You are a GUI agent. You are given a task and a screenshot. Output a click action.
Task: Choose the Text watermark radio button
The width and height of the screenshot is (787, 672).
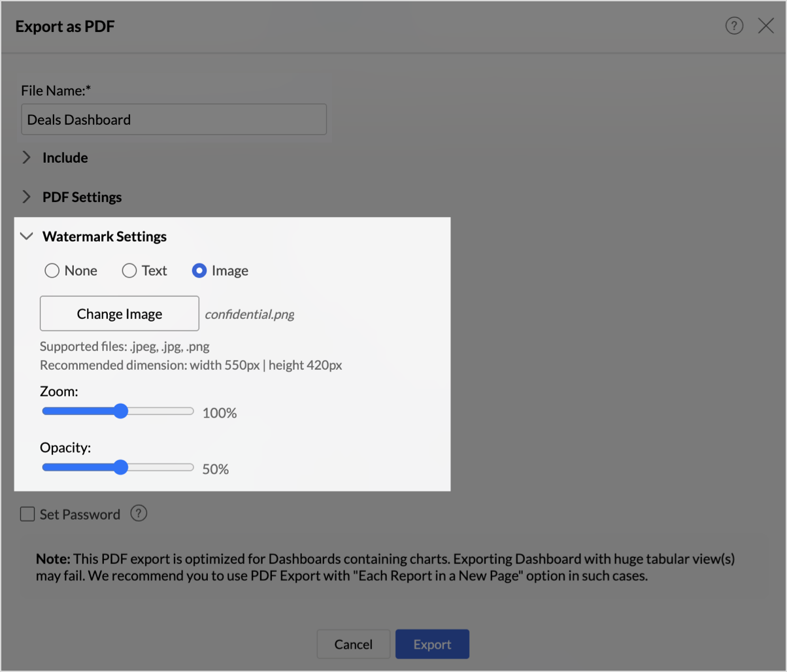click(x=129, y=271)
